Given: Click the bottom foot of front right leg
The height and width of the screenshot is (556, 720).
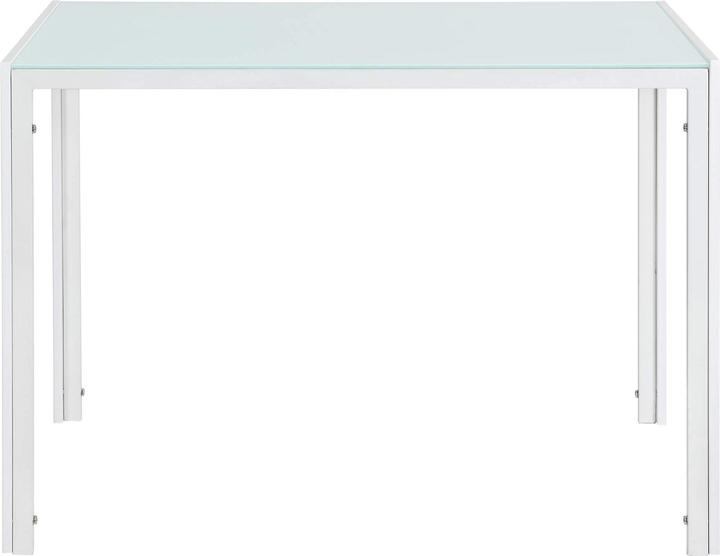Looking at the screenshot, I should pos(700,549).
